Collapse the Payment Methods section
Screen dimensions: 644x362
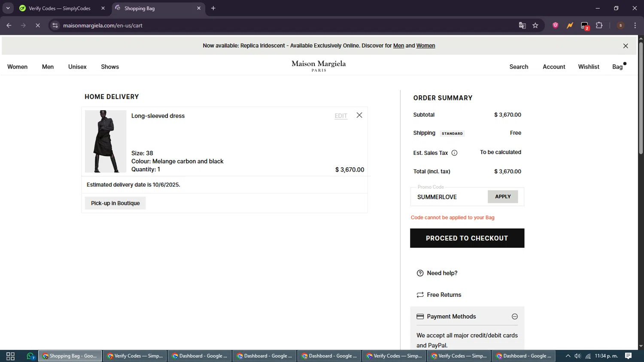[514, 317]
